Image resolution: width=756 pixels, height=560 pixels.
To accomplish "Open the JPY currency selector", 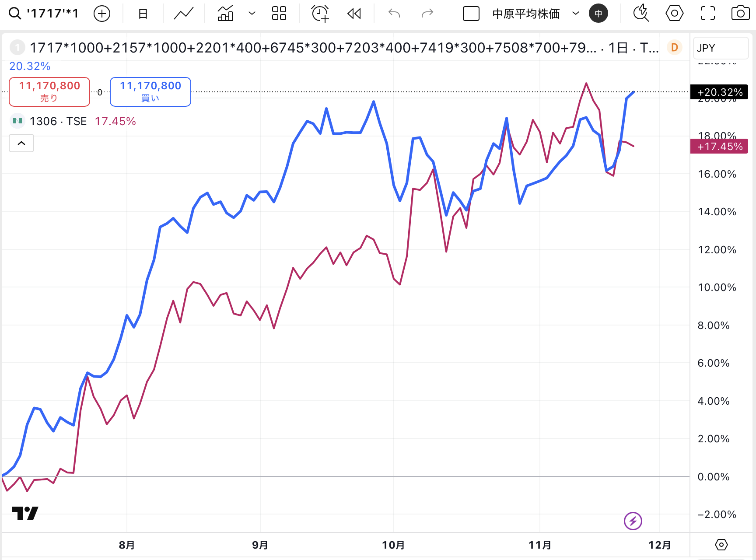I will pos(720,48).
